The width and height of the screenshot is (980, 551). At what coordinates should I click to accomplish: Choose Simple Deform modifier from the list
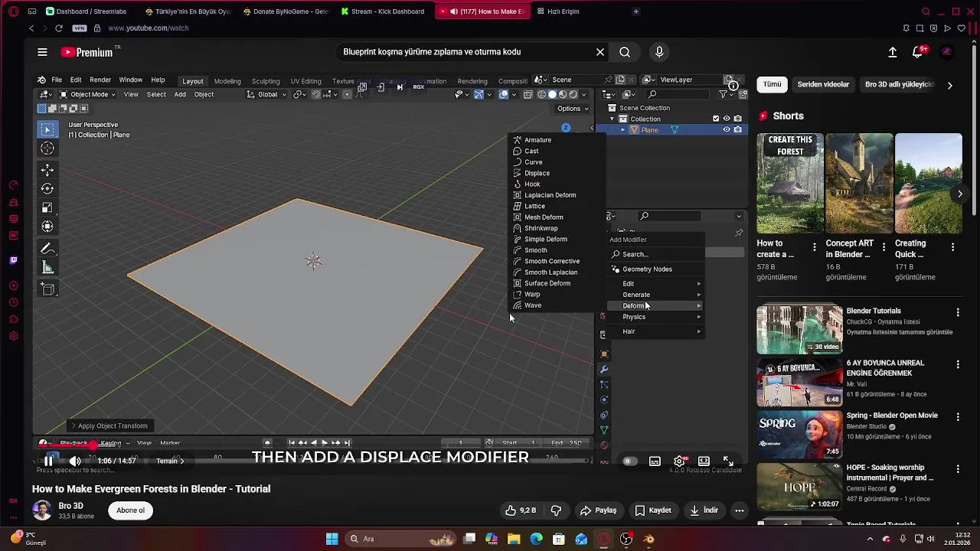pos(545,240)
